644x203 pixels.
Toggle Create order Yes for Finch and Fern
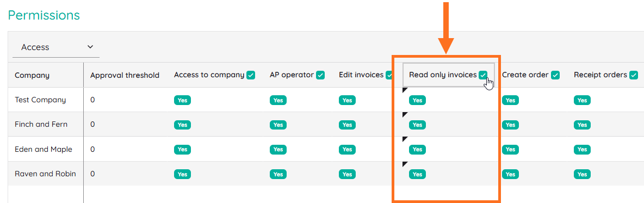[510, 125]
